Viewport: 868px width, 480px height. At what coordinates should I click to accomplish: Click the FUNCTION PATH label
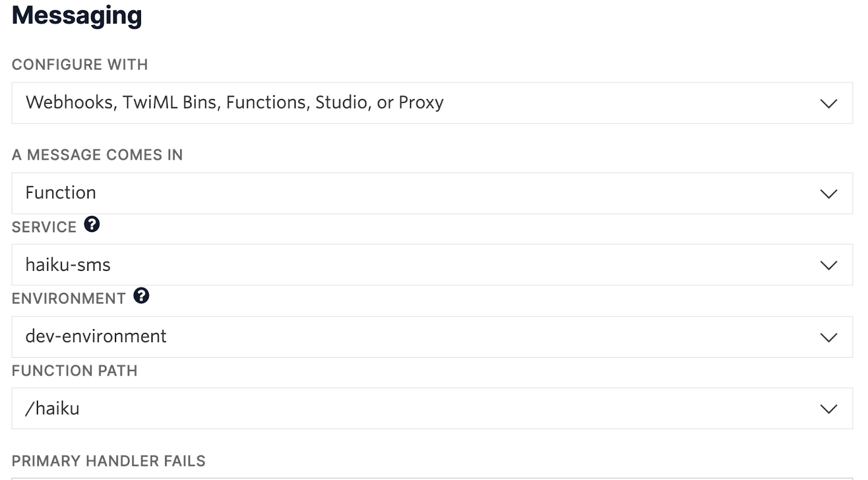[75, 371]
